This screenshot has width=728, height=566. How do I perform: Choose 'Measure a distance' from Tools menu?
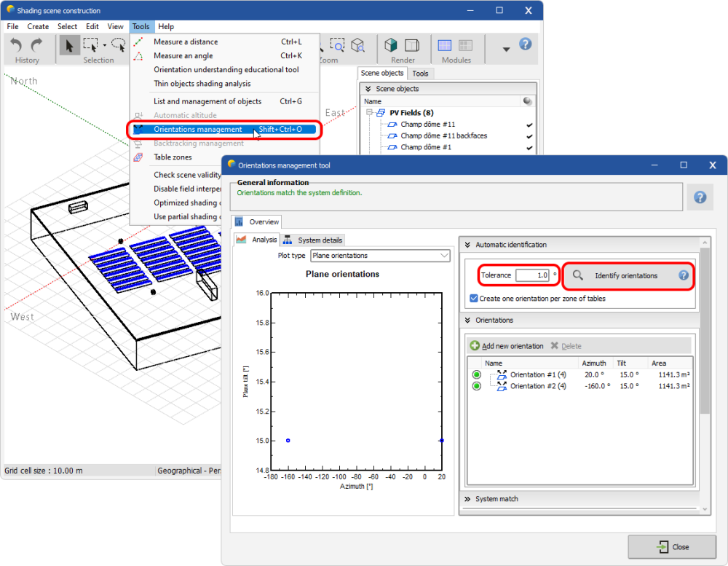(x=185, y=42)
